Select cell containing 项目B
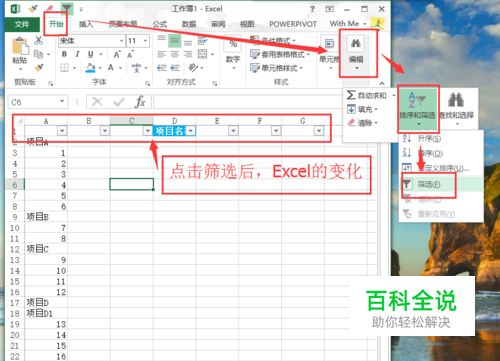Screen dimensions: 500x361 point(46,217)
